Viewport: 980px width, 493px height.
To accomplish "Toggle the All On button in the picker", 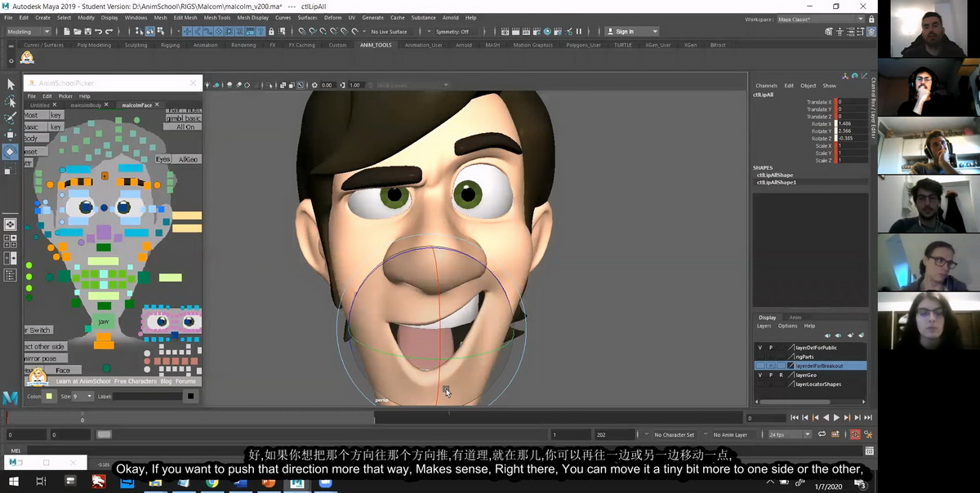I will (185, 127).
